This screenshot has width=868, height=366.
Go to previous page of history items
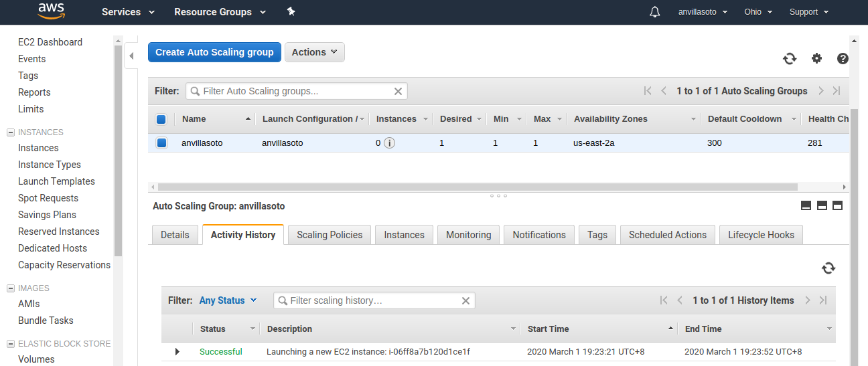point(680,300)
